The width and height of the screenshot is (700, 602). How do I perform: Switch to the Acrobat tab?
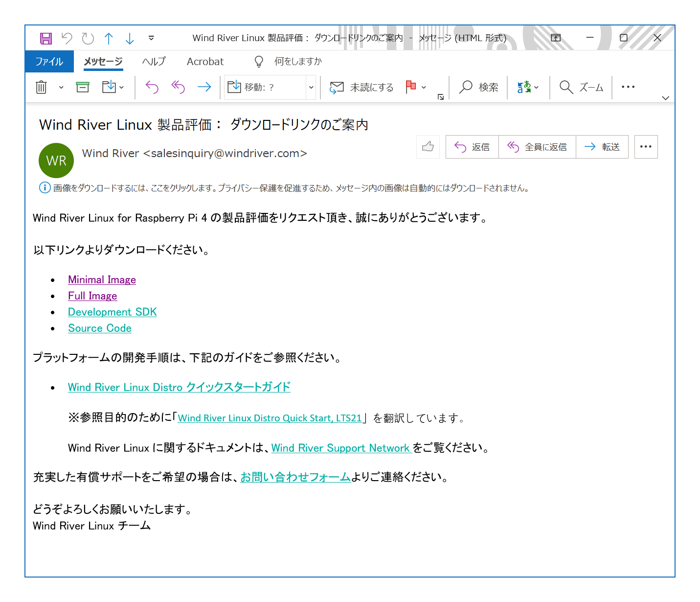pos(205,62)
